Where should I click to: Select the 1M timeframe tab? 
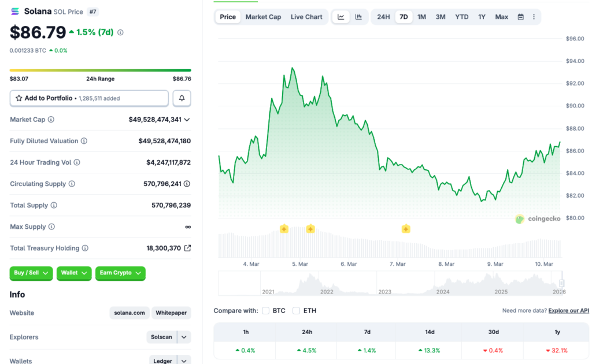coord(421,17)
